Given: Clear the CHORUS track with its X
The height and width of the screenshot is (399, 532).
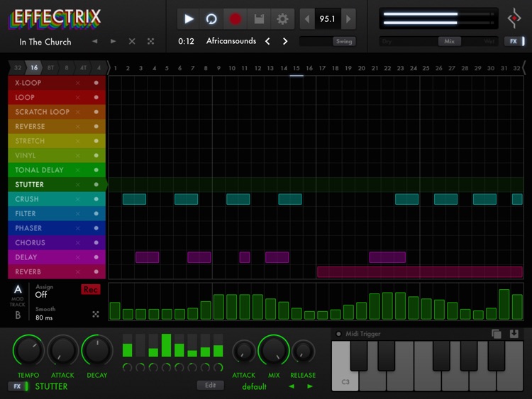Looking at the screenshot, I should pyautogui.click(x=78, y=243).
